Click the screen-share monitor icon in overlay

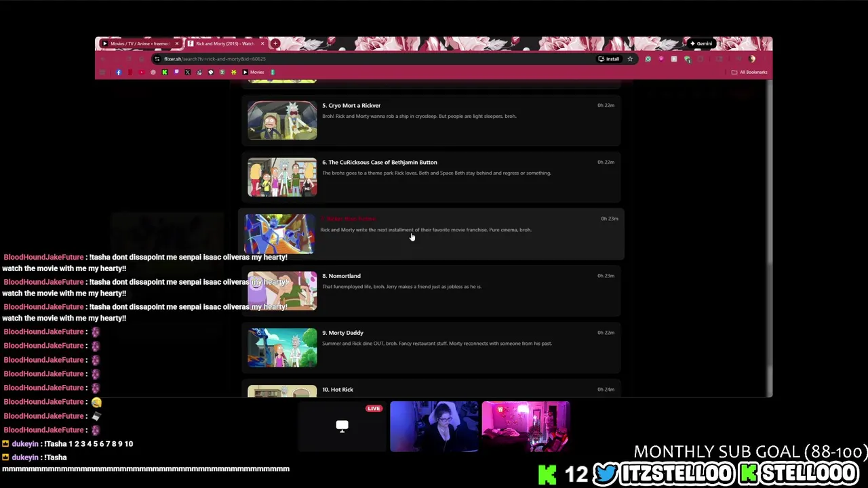click(x=342, y=426)
